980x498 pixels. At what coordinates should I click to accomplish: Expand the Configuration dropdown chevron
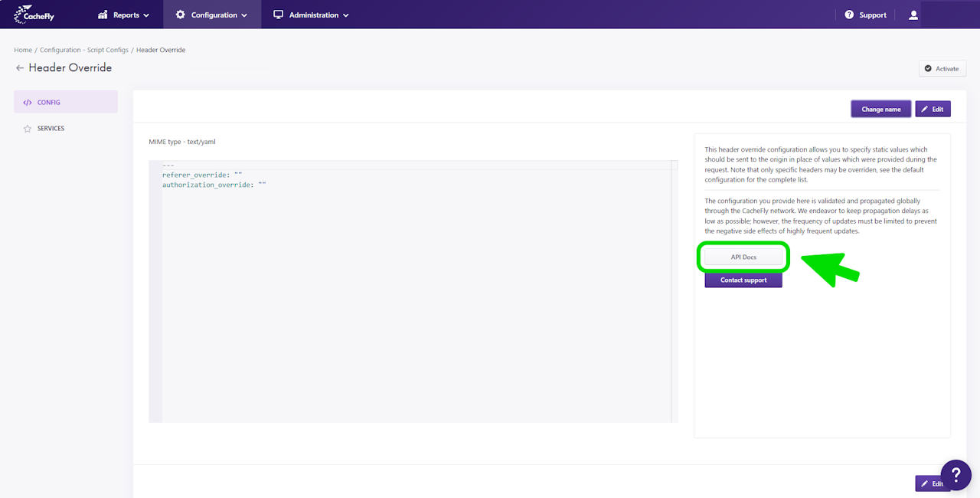click(x=244, y=15)
